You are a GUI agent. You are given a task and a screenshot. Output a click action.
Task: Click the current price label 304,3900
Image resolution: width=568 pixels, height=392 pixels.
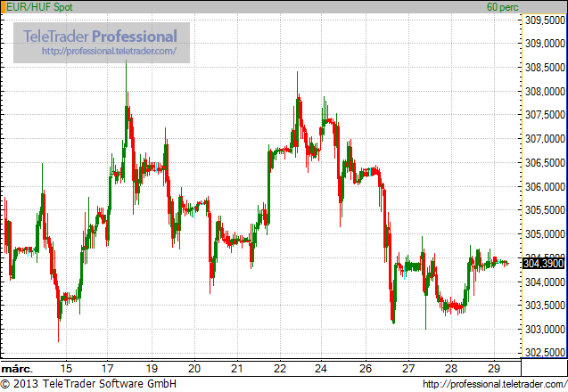tap(544, 263)
